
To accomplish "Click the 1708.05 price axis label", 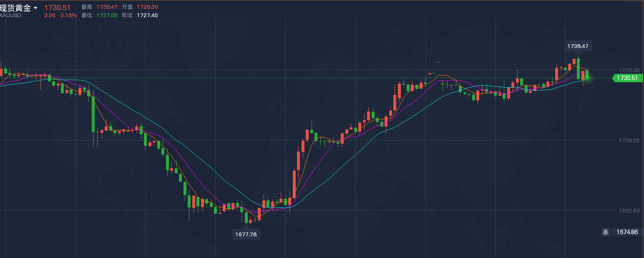I will (x=629, y=141).
